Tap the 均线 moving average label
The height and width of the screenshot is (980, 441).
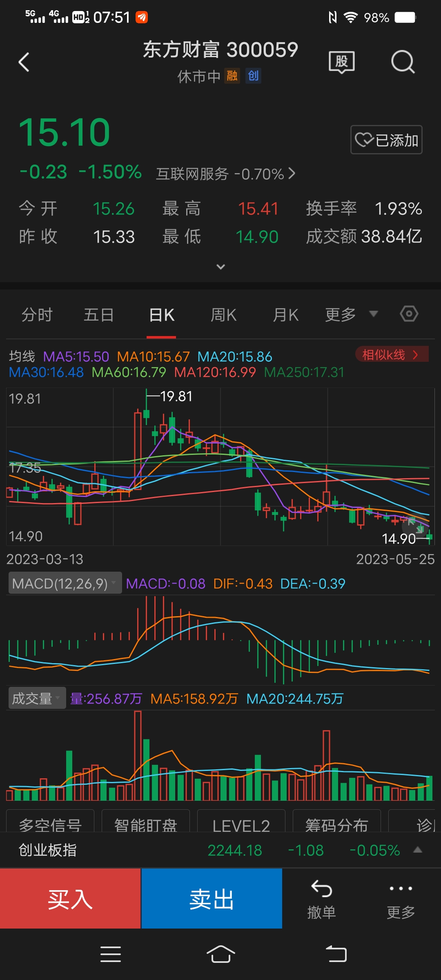[22, 356]
